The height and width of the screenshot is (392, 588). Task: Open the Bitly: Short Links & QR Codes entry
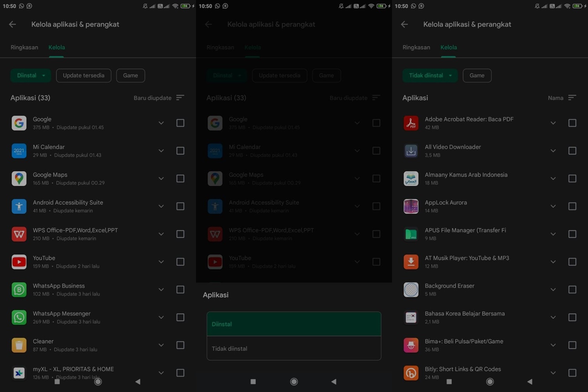pyautogui.click(x=463, y=372)
